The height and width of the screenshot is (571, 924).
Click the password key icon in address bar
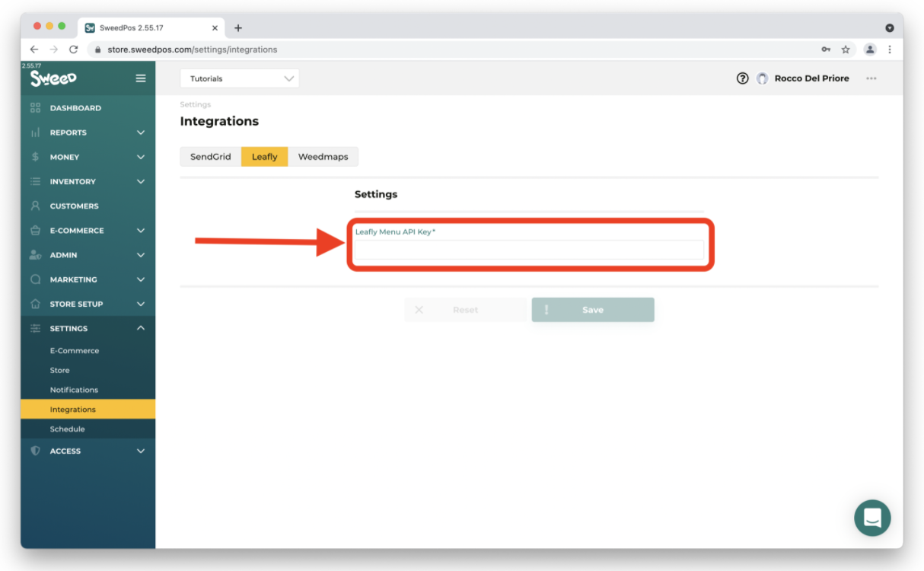click(x=826, y=49)
